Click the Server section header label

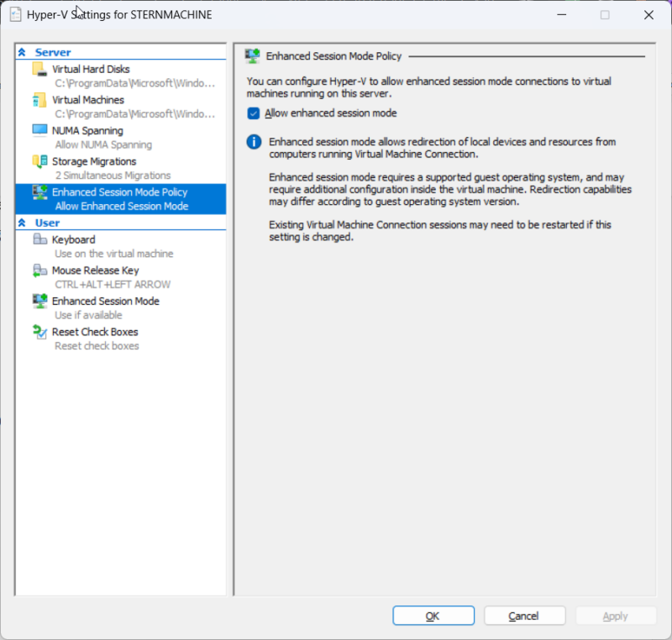pos(53,52)
